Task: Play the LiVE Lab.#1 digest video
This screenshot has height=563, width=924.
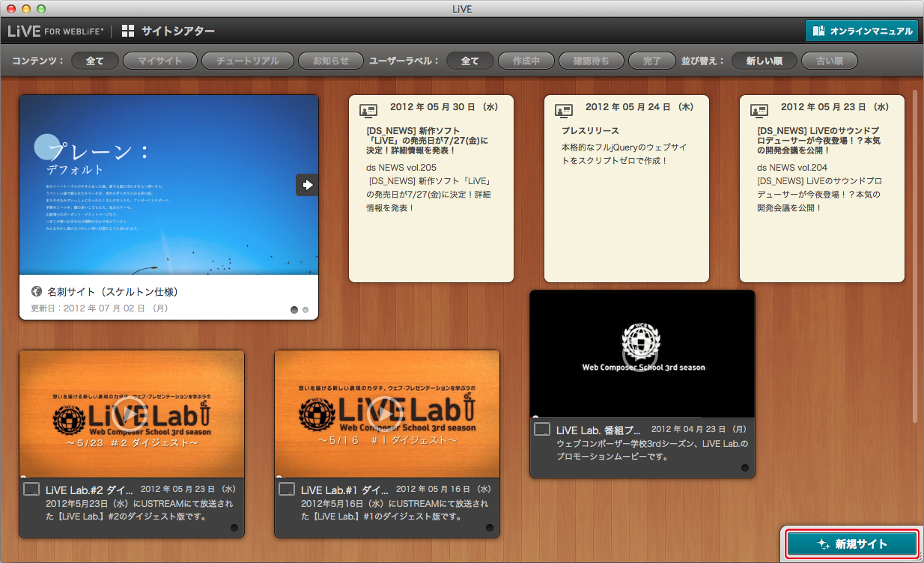Action: [x=387, y=413]
